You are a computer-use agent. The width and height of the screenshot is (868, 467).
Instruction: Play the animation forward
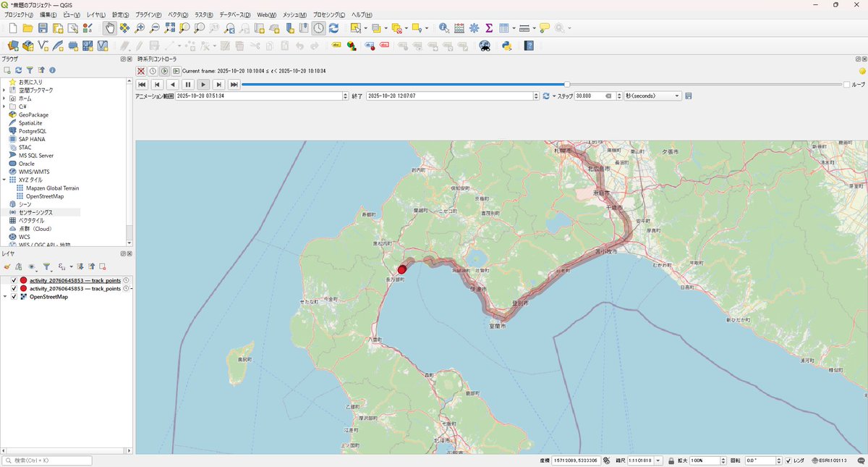pos(203,85)
